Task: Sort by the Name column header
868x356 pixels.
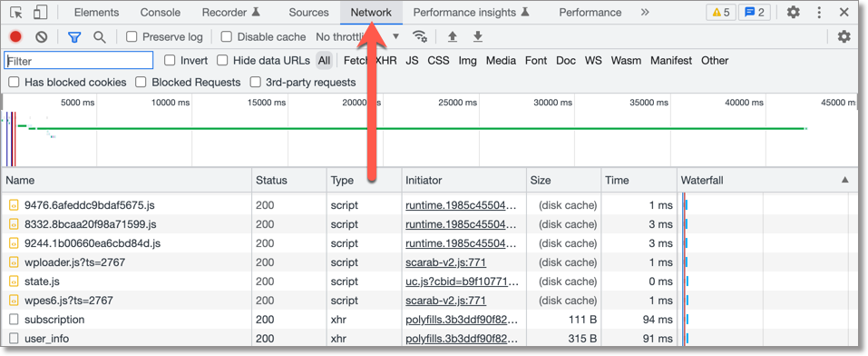Action: tap(127, 180)
